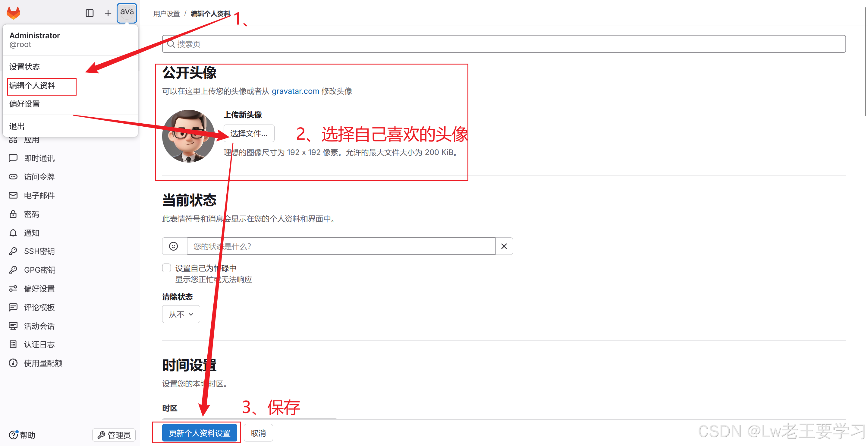Open 密码 password settings
This screenshot has width=868, height=446.
(x=32, y=214)
